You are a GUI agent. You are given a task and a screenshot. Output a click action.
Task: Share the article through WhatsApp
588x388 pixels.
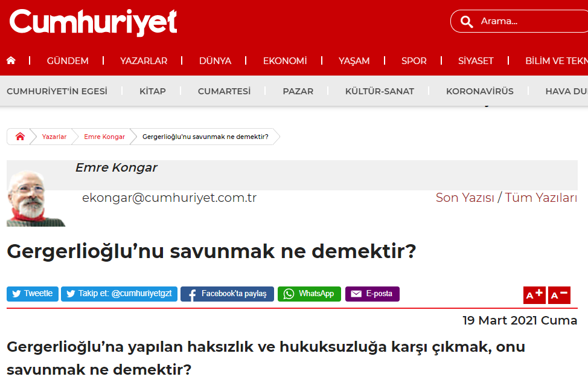pos(309,294)
